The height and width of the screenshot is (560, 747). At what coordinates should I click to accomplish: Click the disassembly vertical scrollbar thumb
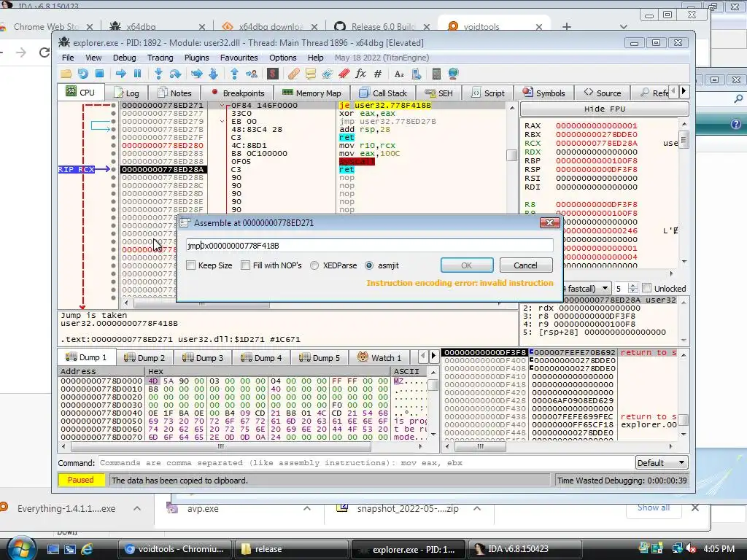point(511,155)
